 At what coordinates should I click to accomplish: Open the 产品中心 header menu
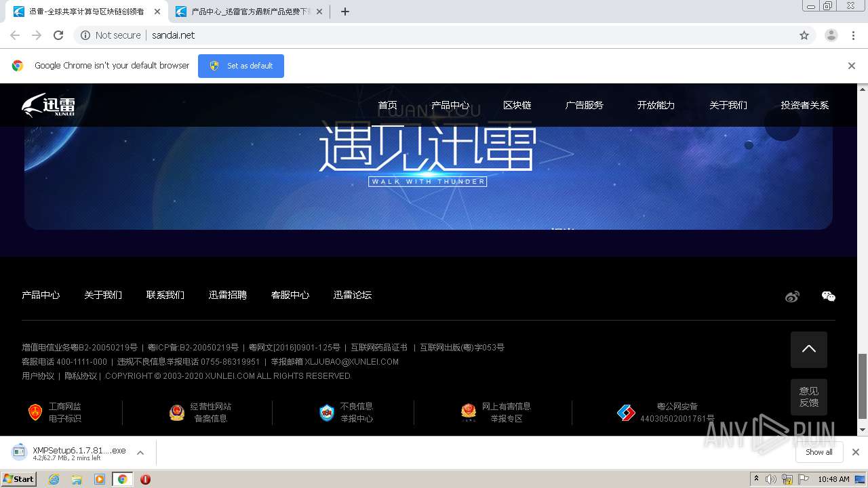tap(450, 105)
